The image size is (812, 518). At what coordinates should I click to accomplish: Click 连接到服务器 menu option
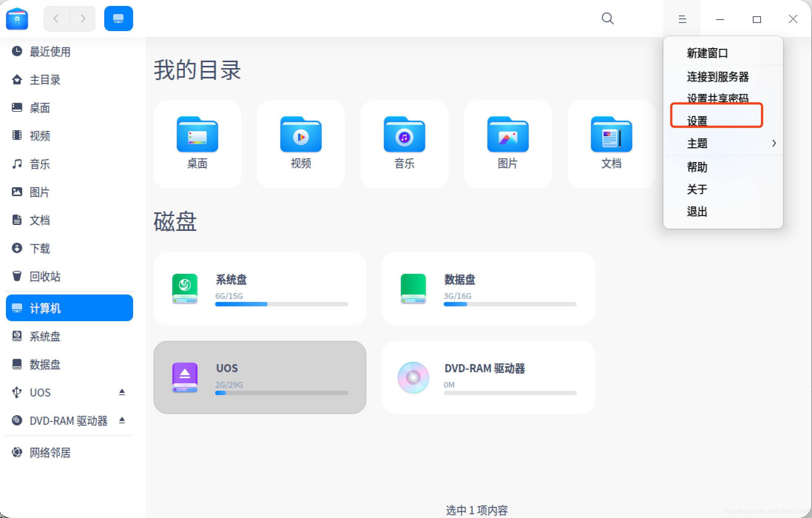tap(717, 77)
